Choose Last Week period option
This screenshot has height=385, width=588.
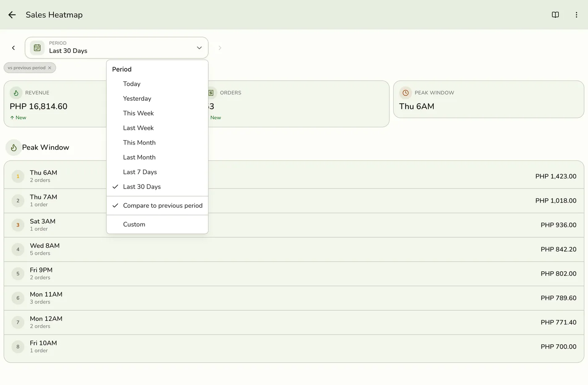coord(157,128)
